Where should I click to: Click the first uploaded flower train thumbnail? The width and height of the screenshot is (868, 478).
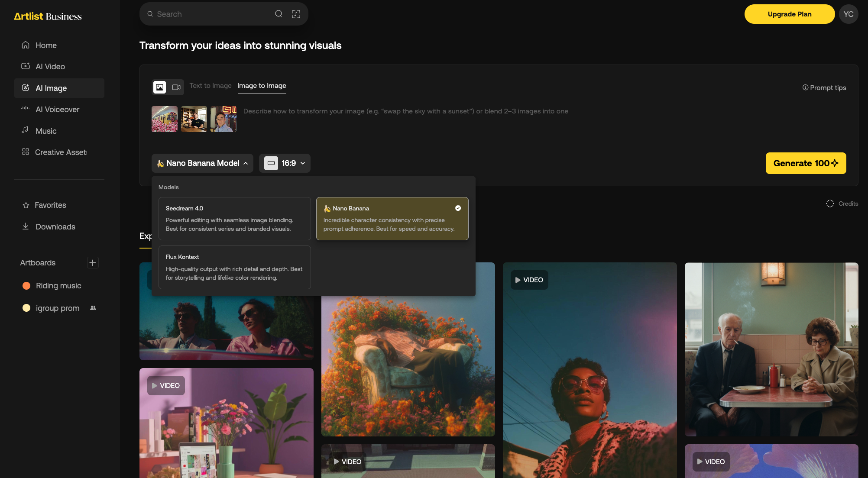165,119
